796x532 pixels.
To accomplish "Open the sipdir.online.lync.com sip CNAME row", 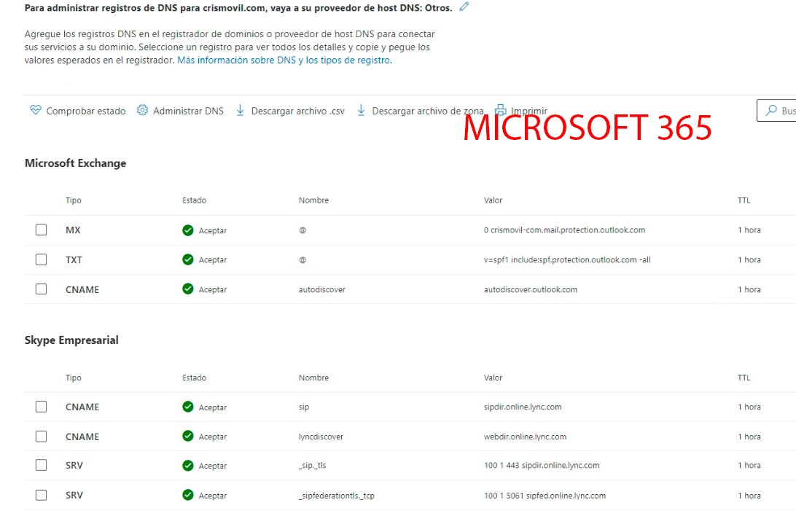I will click(523, 407).
